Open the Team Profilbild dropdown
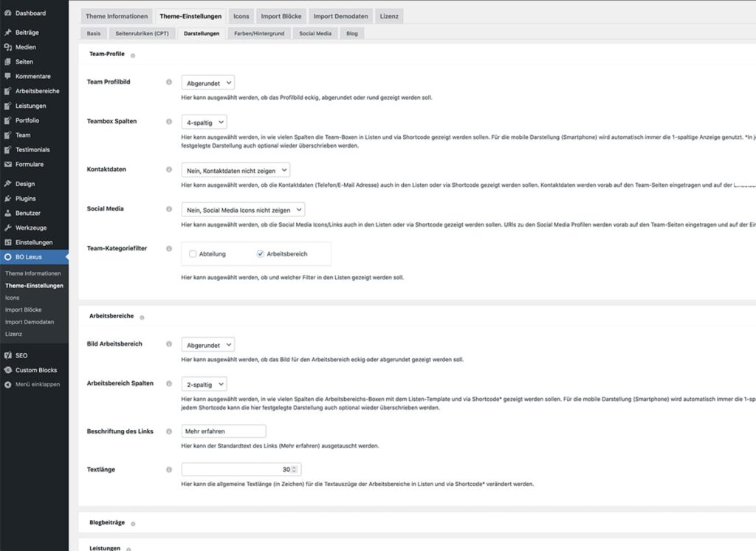This screenshot has width=756, height=551. [x=208, y=83]
